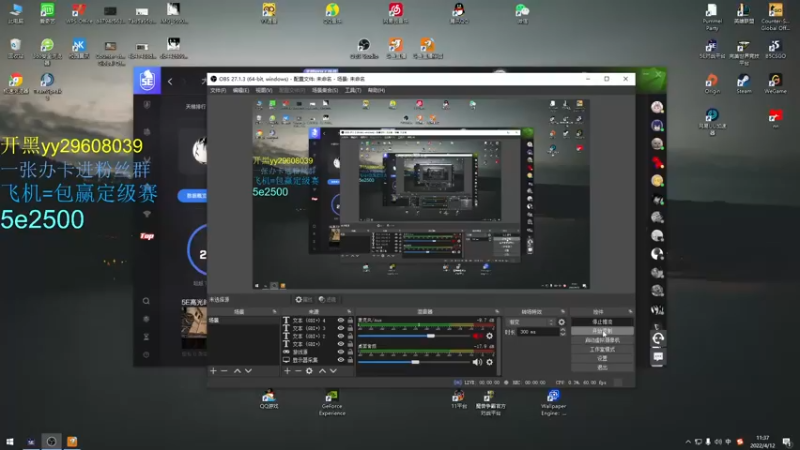This screenshot has height=450, width=800.
Task: Pop out the Audio Mixer dock via header icon
Action: [497, 311]
